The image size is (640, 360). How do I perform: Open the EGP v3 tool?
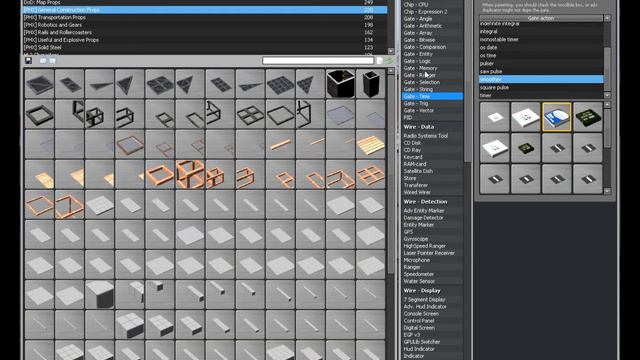[432, 335]
